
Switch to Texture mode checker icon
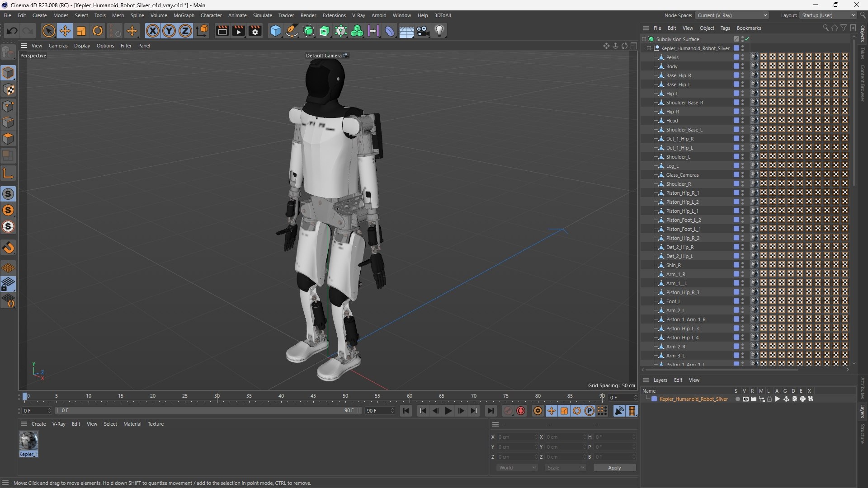click(x=8, y=89)
